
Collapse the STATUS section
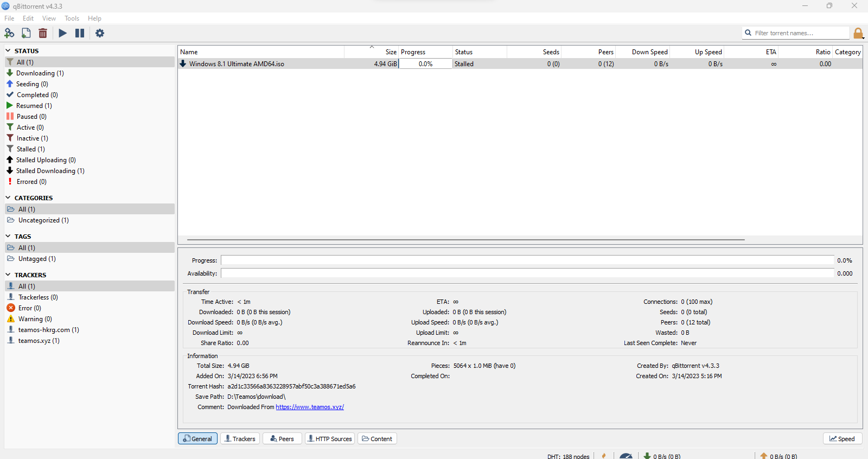click(8, 50)
